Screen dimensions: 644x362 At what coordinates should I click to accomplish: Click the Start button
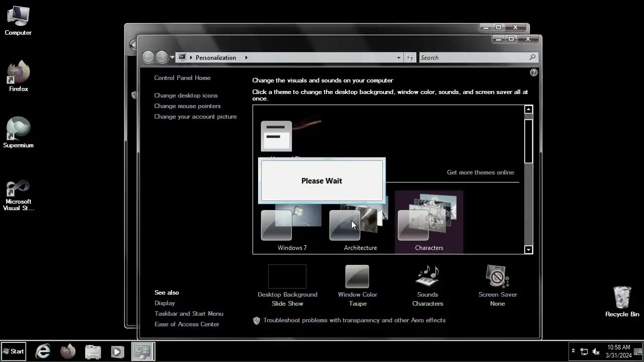[x=14, y=351]
